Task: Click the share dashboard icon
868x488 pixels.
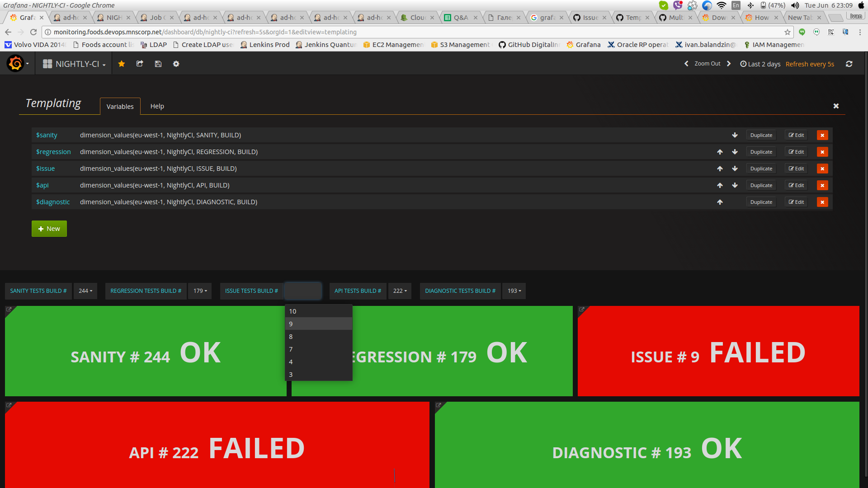Action: [x=139, y=64]
